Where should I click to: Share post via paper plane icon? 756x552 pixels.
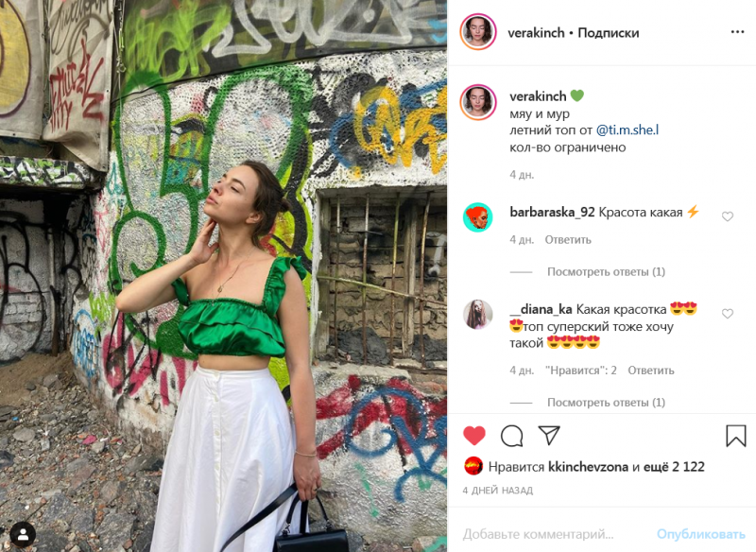pos(549,435)
